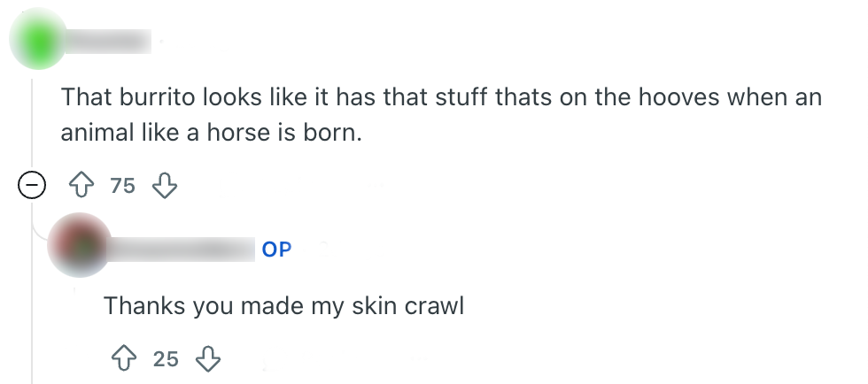Click the small dot beside the top username
The width and height of the screenshot is (868, 384).
pyautogui.click(x=163, y=41)
